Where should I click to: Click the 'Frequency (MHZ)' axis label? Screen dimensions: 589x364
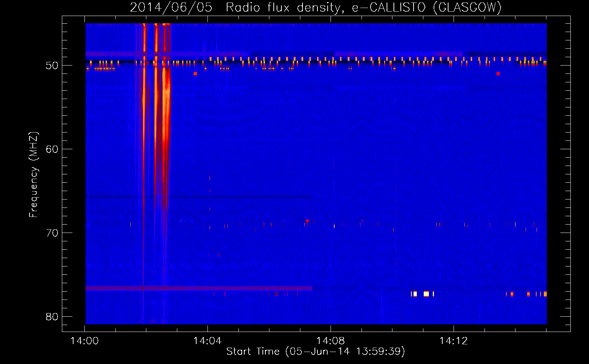[33, 175]
